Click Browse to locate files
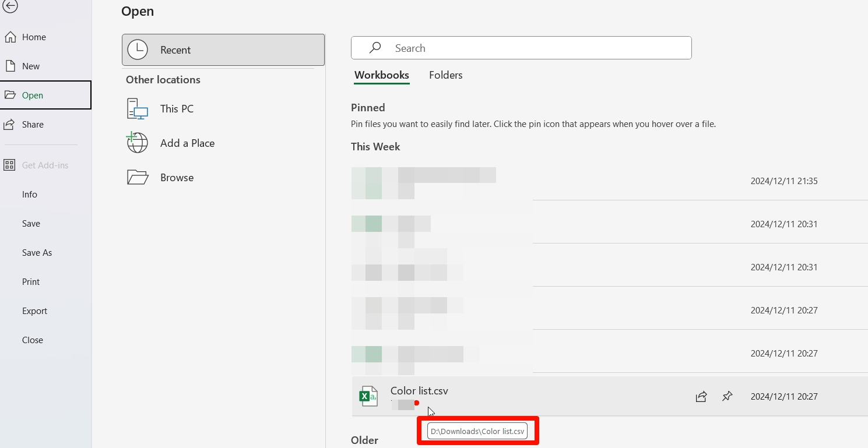 pos(177,178)
